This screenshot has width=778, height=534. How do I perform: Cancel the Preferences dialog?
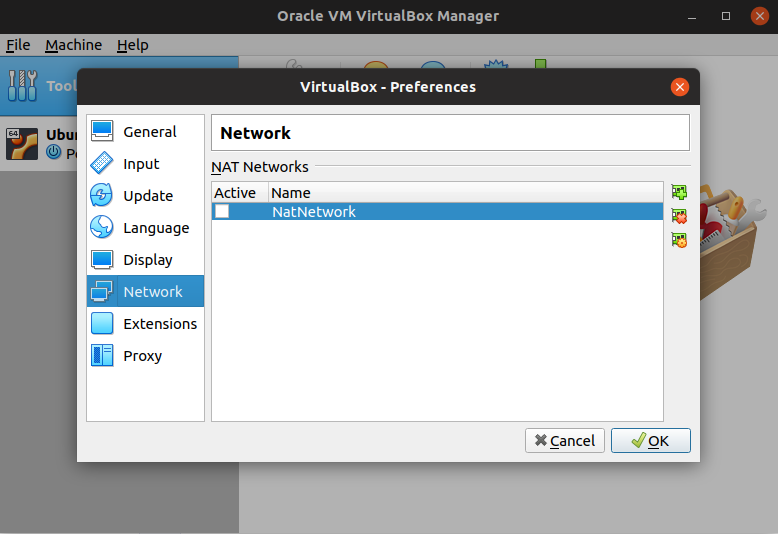[x=565, y=441]
